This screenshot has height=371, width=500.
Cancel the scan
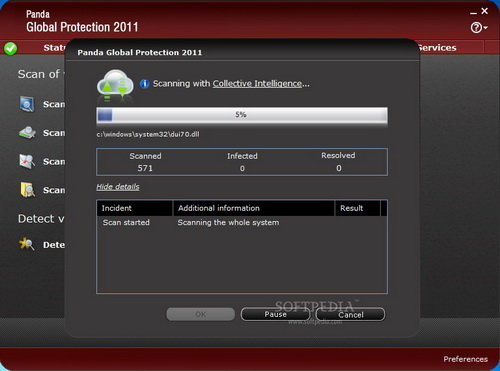[350, 315]
